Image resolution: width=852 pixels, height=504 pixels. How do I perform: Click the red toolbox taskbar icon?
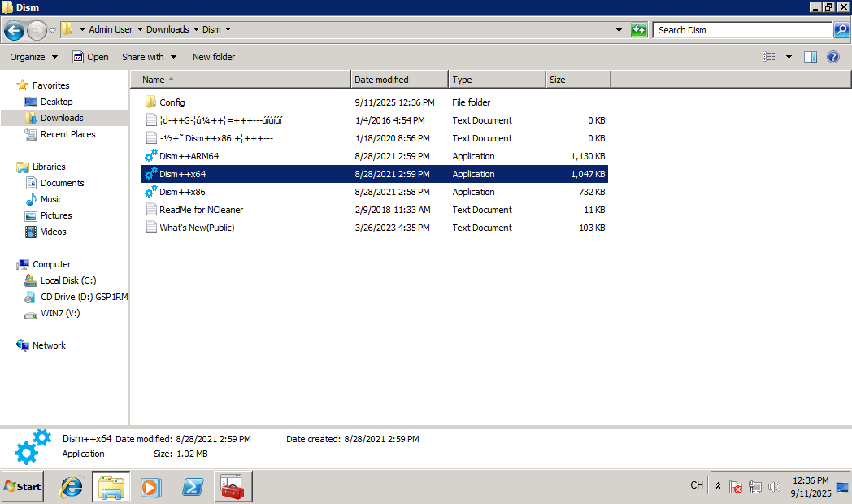(x=233, y=487)
